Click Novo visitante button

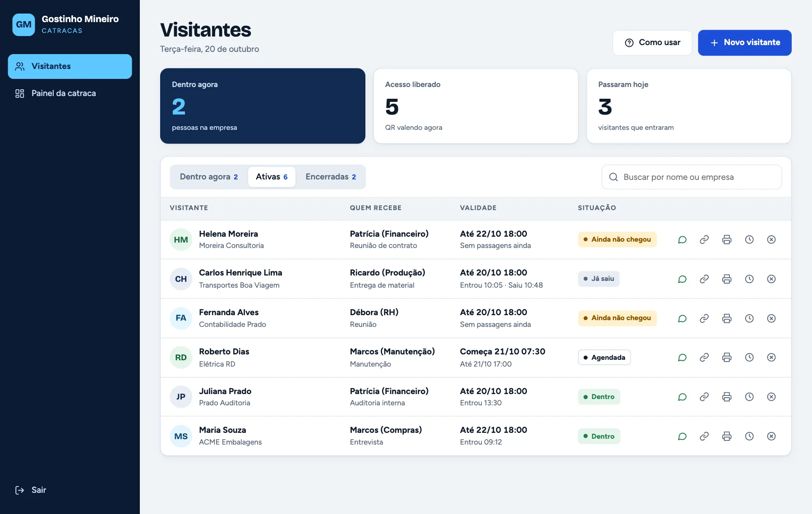(745, 43)
